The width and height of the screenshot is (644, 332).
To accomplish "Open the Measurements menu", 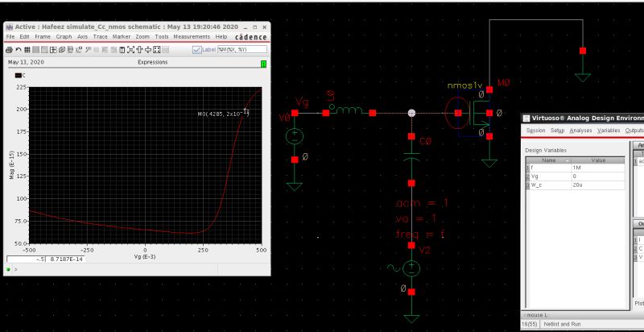I will (x=192, y=36).
